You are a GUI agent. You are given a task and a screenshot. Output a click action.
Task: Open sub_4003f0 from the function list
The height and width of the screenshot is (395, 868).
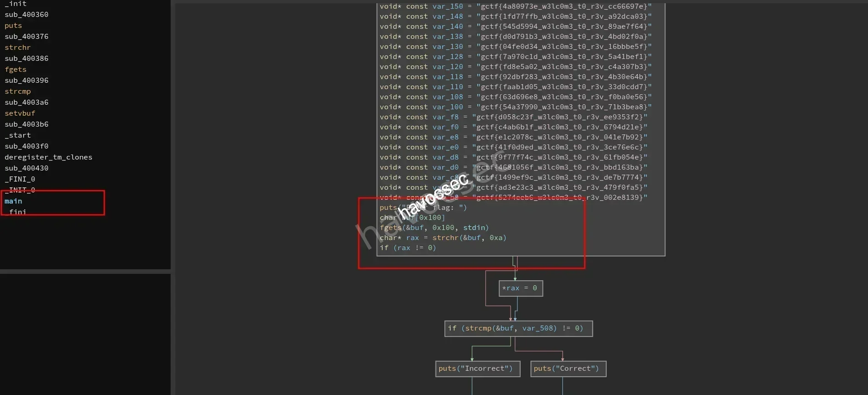click(26, 146)
